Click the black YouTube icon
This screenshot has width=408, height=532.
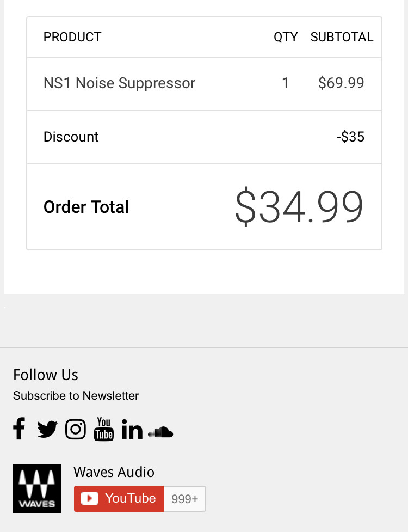[103, 429]
